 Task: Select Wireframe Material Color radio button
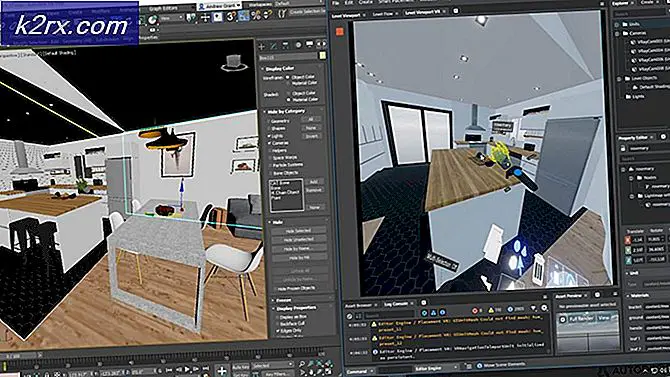(x=288, y=83)
